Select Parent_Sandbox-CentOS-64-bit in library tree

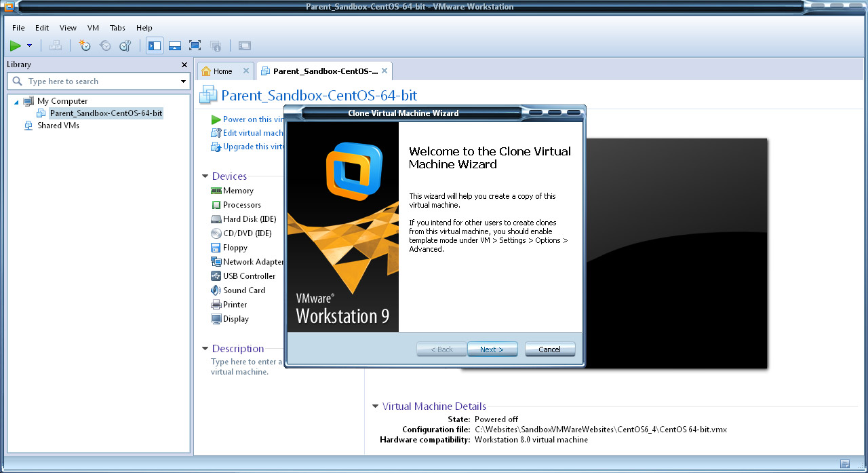(x=106, y=113)
